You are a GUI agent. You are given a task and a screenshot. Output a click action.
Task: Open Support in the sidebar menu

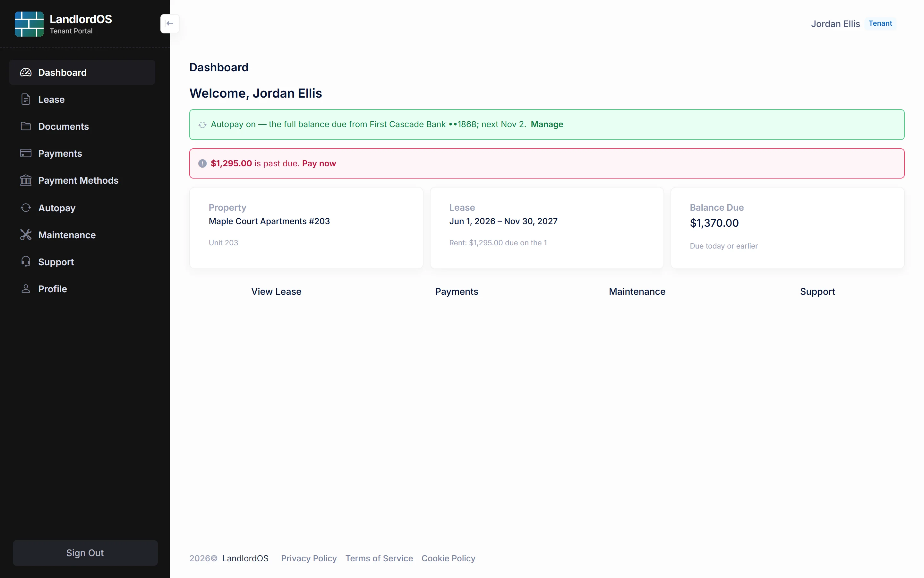pyautogui.click(x=82, y=261)
